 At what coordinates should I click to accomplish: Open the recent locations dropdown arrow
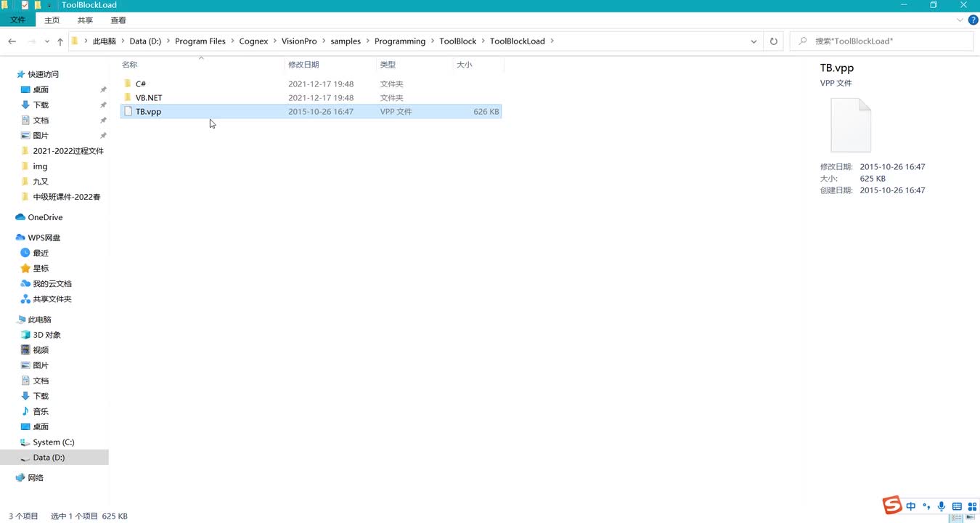click(47, 41)
